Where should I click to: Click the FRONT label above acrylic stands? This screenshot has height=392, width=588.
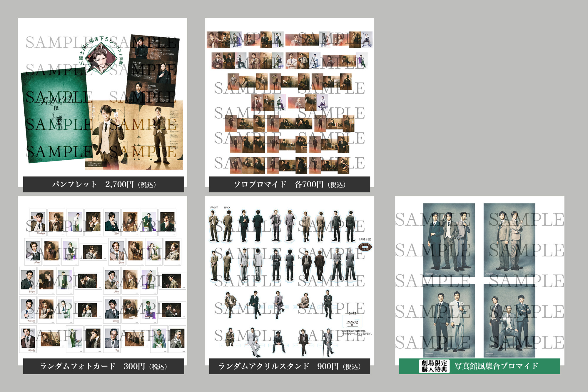pyautogui.click(x=214, y=208)
